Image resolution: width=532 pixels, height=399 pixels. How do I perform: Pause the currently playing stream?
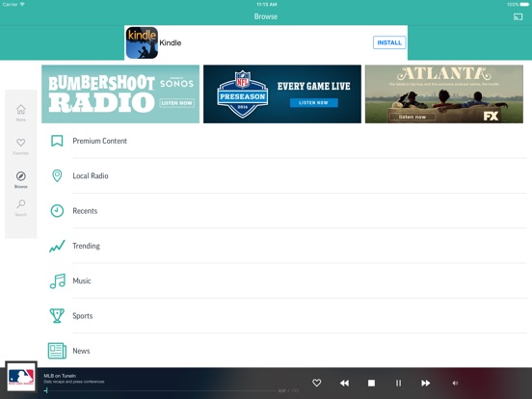(398, 383)
